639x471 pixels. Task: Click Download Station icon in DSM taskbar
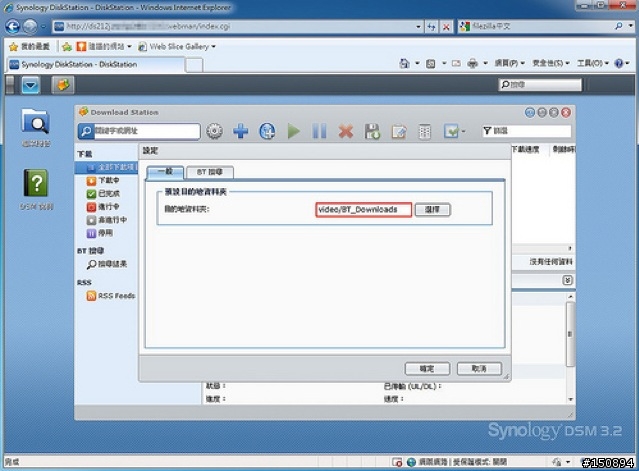(x=62, y=85)
